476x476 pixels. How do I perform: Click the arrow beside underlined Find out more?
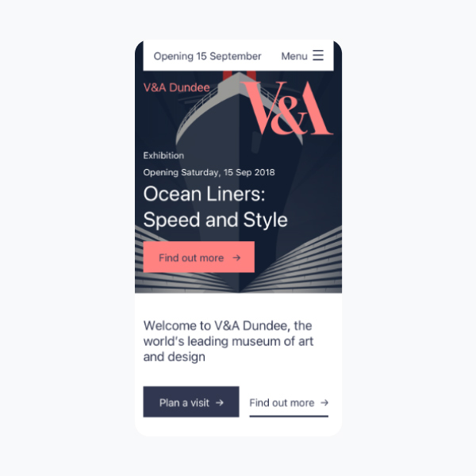(324, 402)
